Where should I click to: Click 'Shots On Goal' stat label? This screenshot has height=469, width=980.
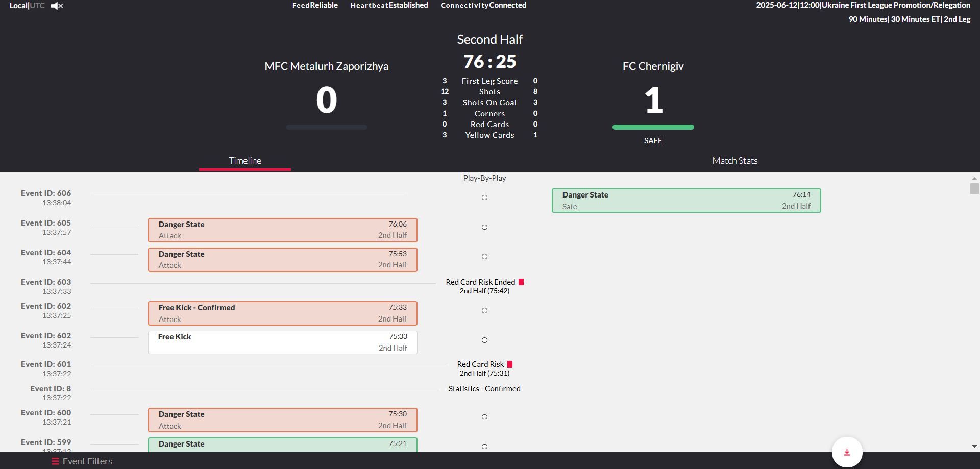coord(489,103)
